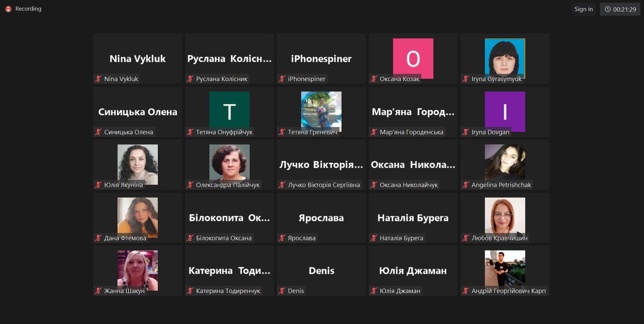Click muted mic icon for Олександра Палійчук

pos(190,185)
